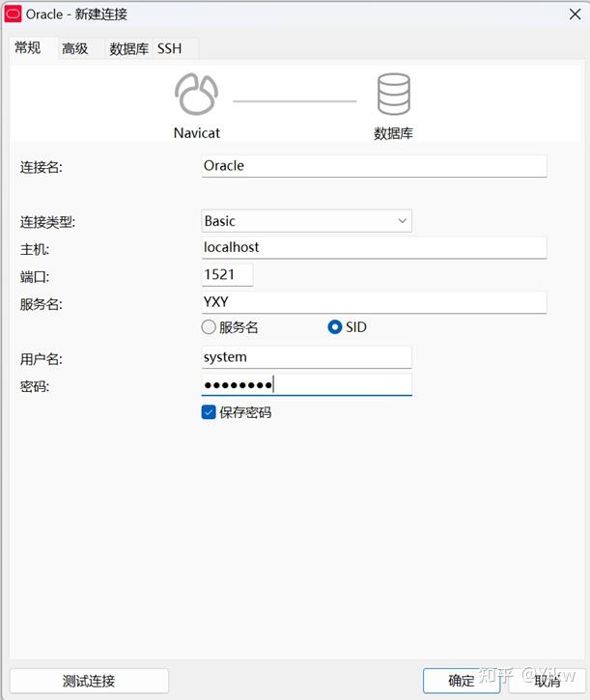
Task: Click the Navicat logo icon
Action: click(197, 95)
